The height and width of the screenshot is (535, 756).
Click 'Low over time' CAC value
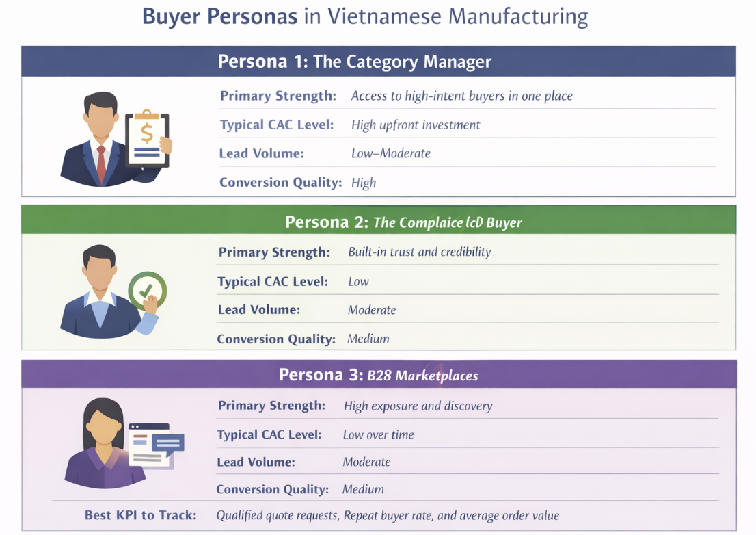378,434
